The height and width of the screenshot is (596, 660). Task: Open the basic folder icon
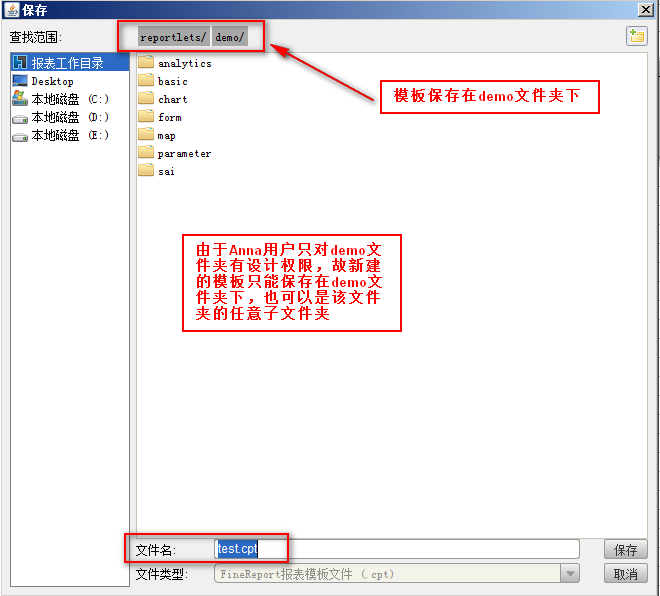coord(146,80)
